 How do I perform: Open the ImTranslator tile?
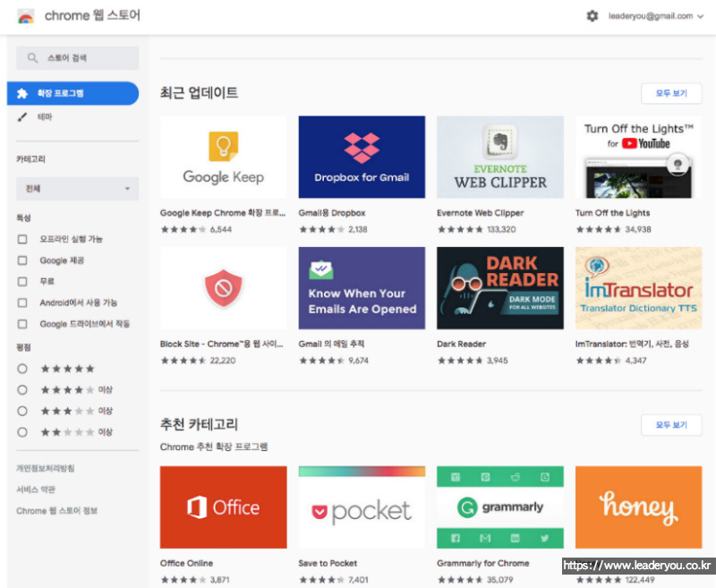tap(638, 288)
